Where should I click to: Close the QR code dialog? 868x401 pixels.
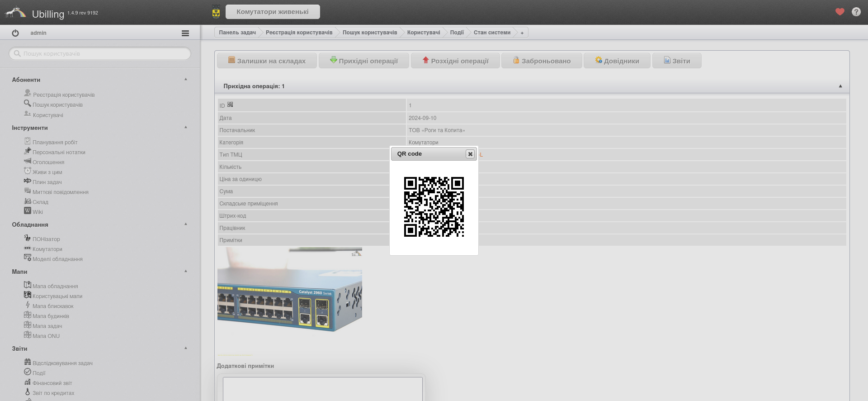[470, 154]
